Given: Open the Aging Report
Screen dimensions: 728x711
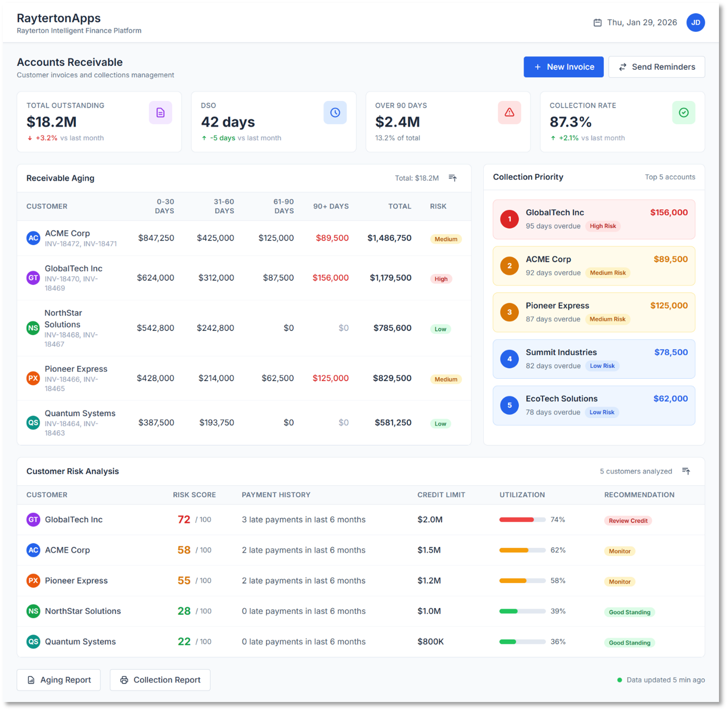Looking at the screenshot, I should [x=58, y=680].
